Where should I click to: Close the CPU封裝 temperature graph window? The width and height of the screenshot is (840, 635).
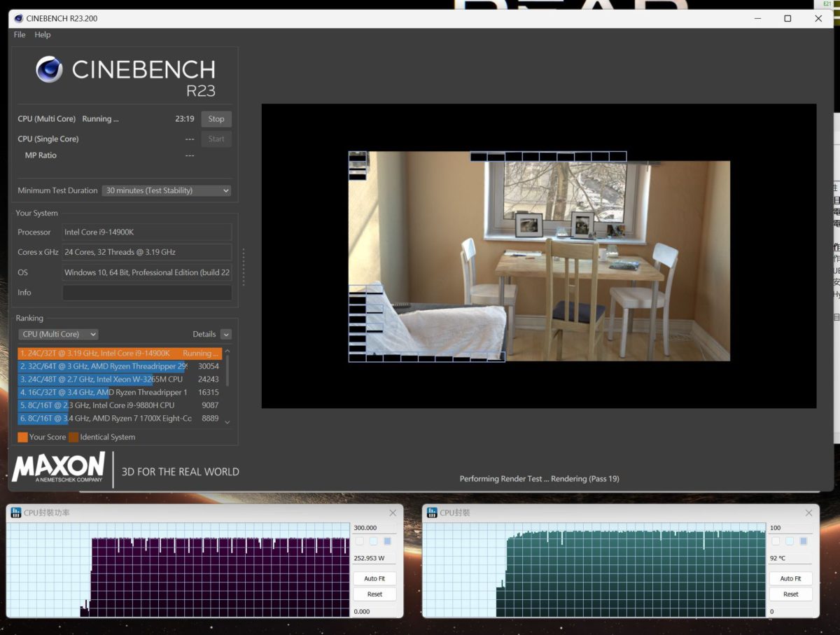(808, 513)
